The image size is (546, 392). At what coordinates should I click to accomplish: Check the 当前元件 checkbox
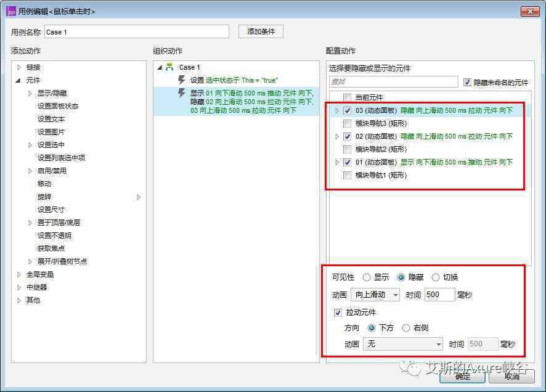(347, 97)
